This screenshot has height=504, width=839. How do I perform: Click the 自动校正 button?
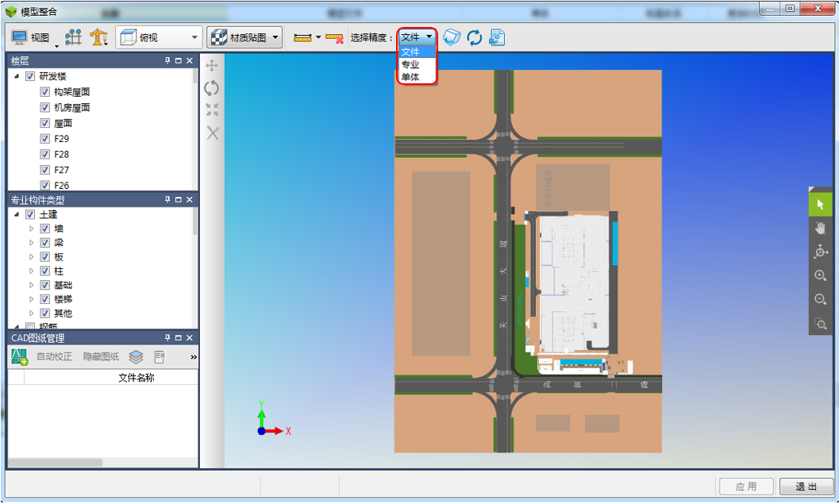(x=54, y=357)
